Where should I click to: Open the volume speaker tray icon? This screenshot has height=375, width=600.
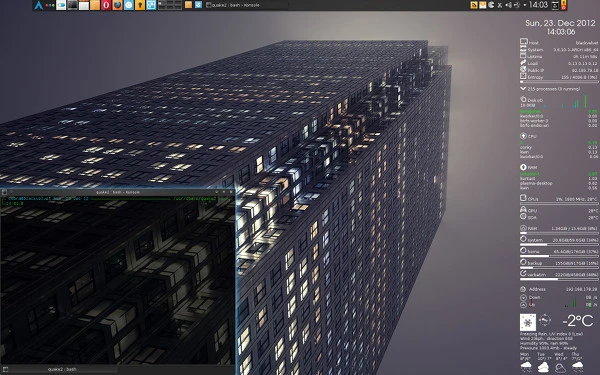509,5
